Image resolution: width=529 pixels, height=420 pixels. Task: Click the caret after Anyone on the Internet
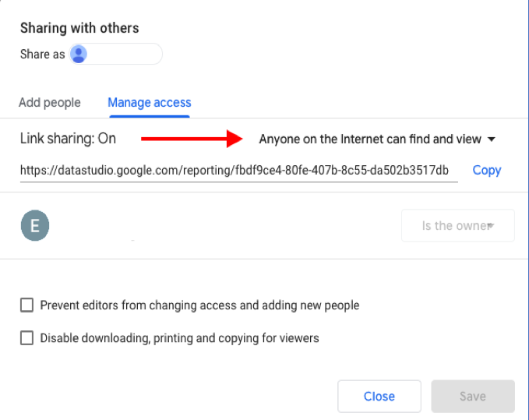tap(492, 139)
